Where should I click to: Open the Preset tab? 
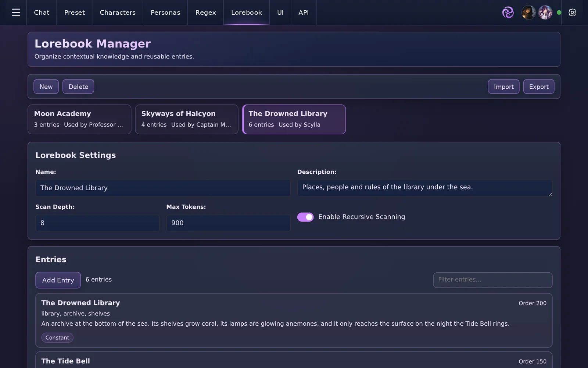point(75,13)
